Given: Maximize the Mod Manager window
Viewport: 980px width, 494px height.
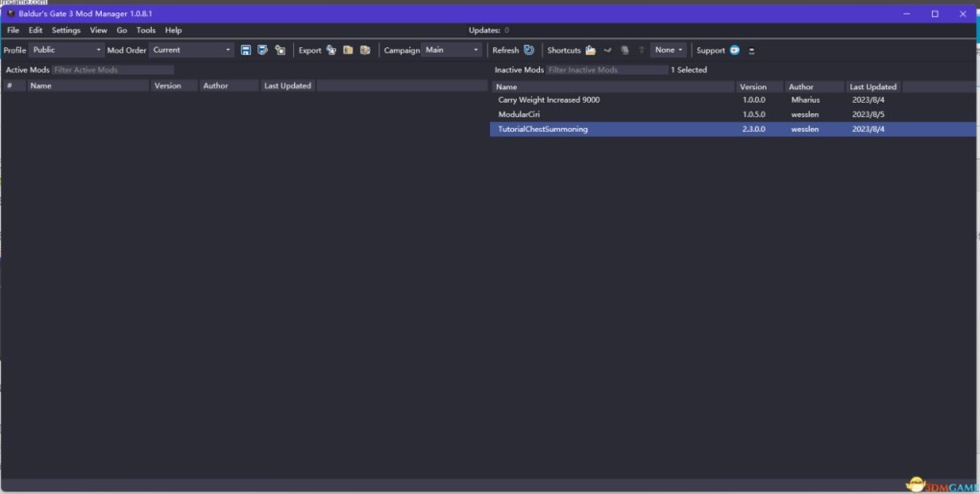Looking at the screenshot, I should [x=935, y=13].
